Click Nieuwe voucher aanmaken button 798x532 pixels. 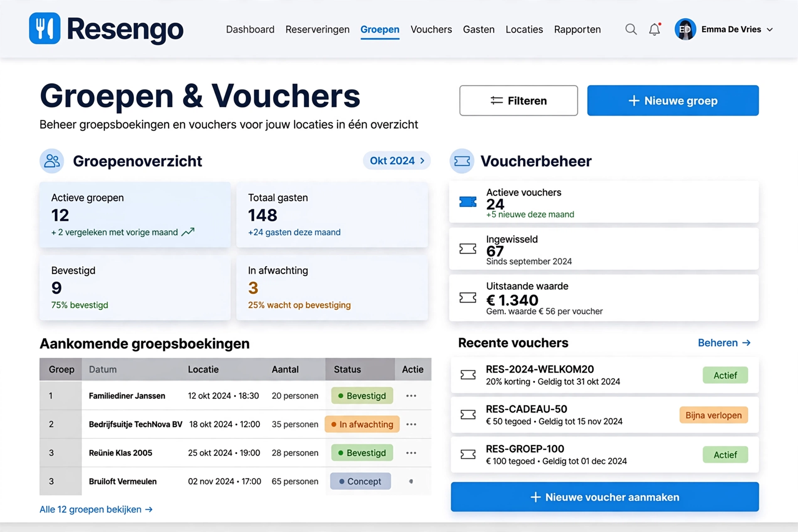tap(605, 497)
